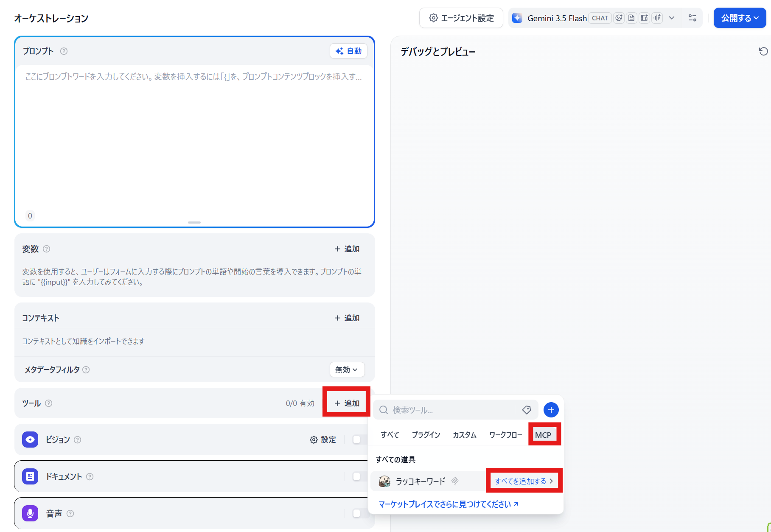
Task: Click the help icon beside 変数
Action: 47,249
